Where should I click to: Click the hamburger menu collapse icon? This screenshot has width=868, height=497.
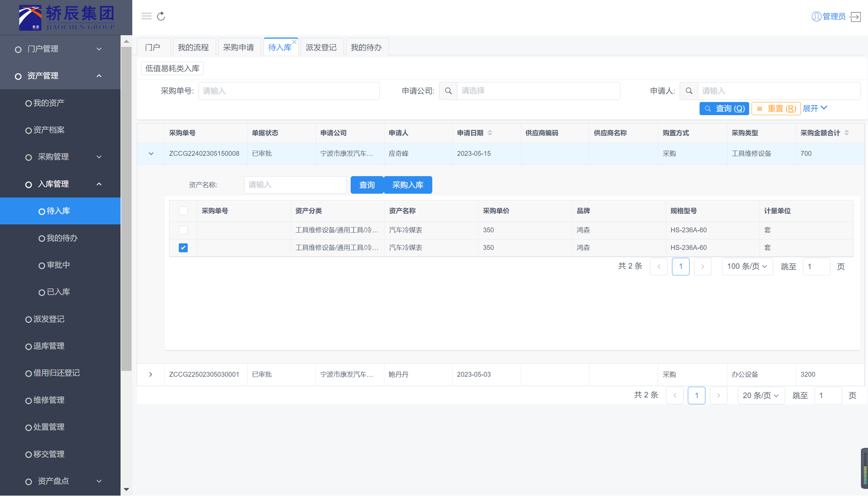tap(146, 16)
